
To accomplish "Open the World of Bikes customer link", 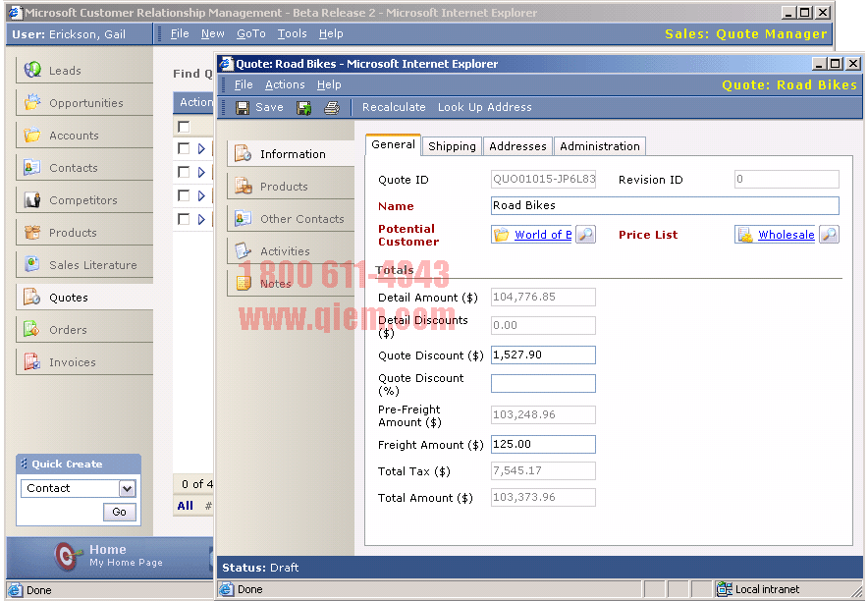I will [542, 235].
